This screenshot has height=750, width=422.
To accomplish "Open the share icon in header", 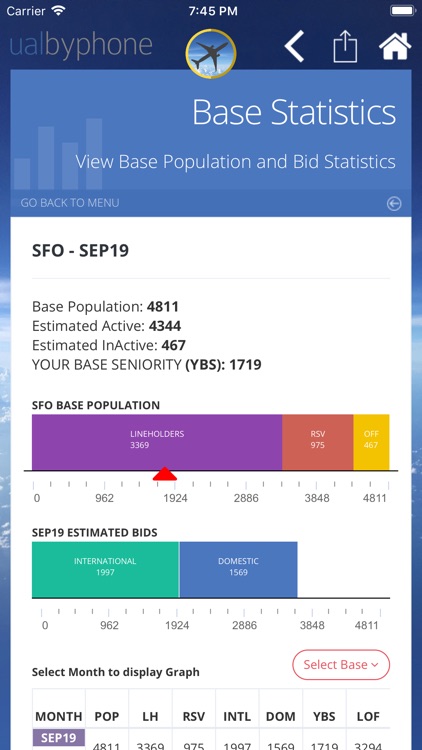I will [345, 46].
